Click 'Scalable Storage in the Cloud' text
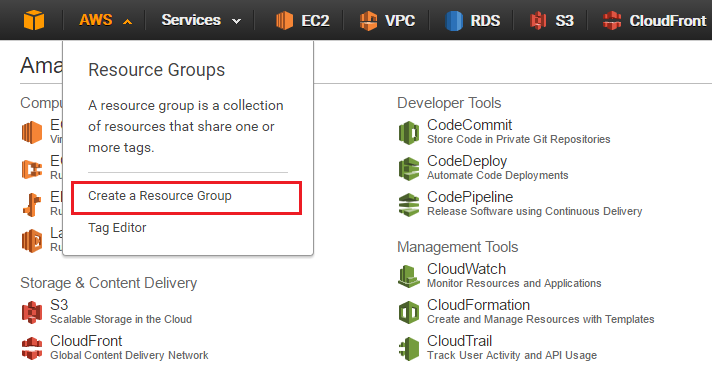This screenshot has width=712, height=369. click(x=121, y=319)
